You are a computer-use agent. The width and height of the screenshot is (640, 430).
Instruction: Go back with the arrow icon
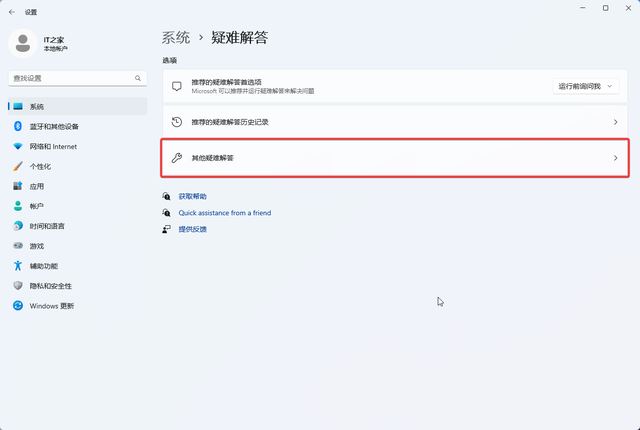pos(11,12)
